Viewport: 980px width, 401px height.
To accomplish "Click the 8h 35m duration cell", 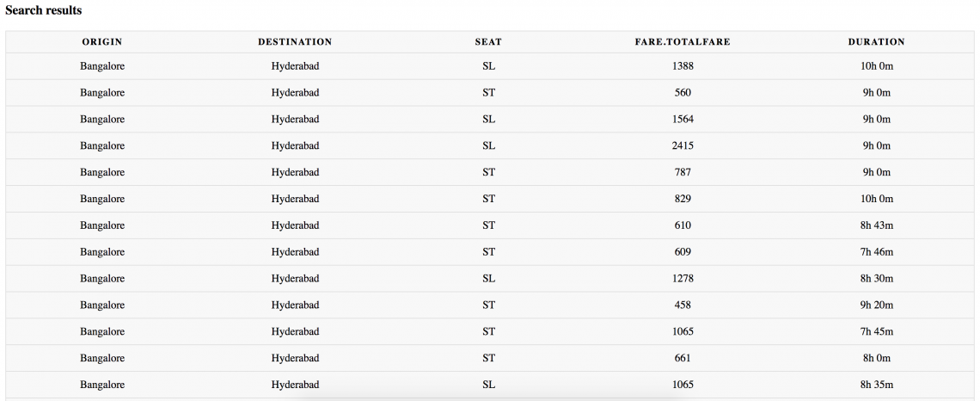I will [x=877, y=385].
